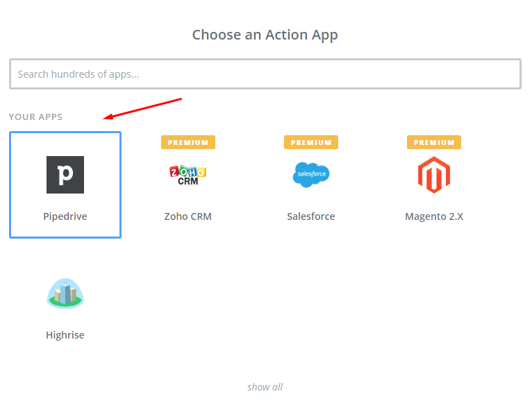Screen dimensions: 532x419
Task: Pick the Magento logo icon
Action: pos(434,175)
